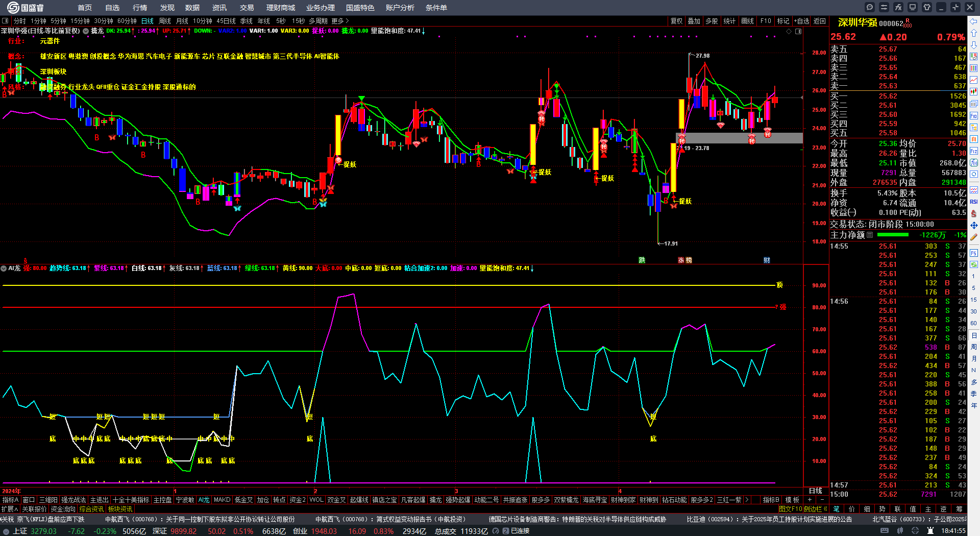Open the 多周期 multi-period option
Screen dimensions: 980x536
coord(318,21)
